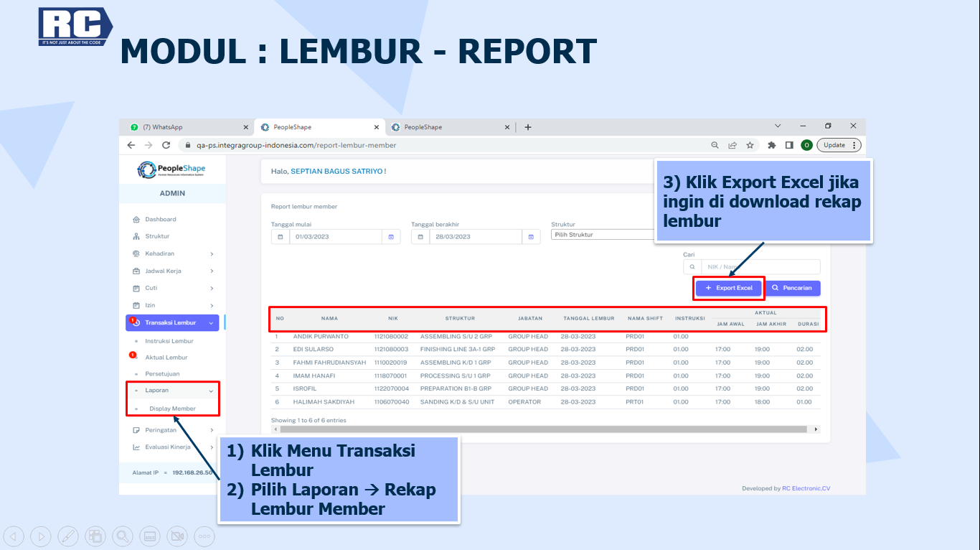Open the Instruksi Lembur menu item

pos(169,341)
